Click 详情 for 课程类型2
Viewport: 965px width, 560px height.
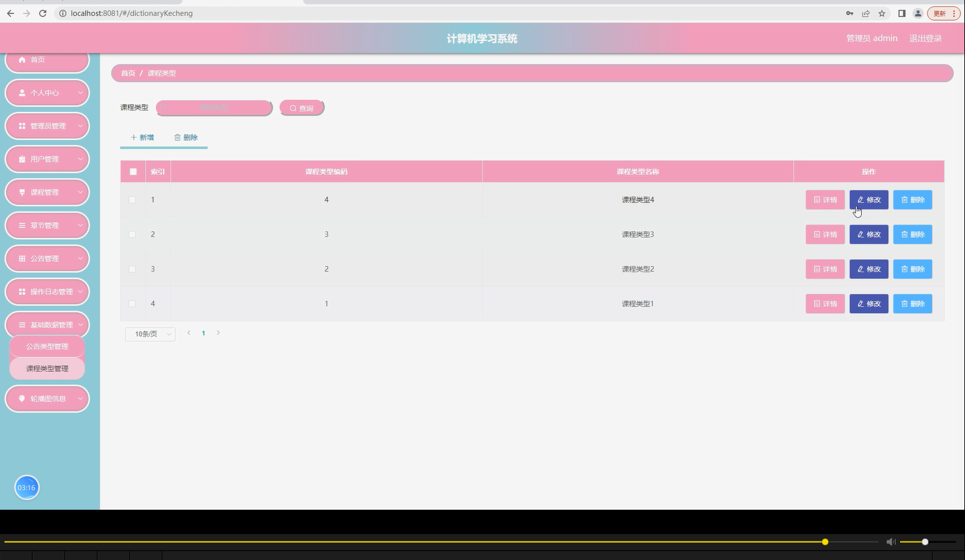coord(825,269)
